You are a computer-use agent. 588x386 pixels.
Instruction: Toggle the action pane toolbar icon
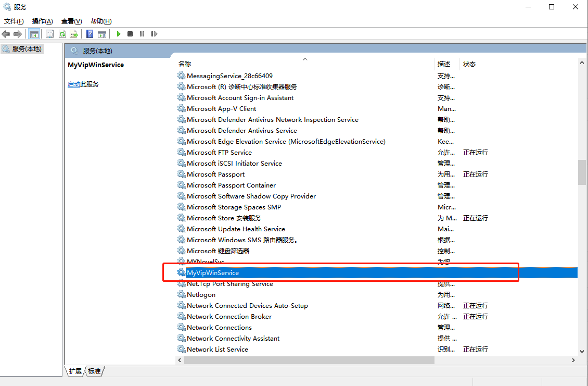click(x=102, y=34)
